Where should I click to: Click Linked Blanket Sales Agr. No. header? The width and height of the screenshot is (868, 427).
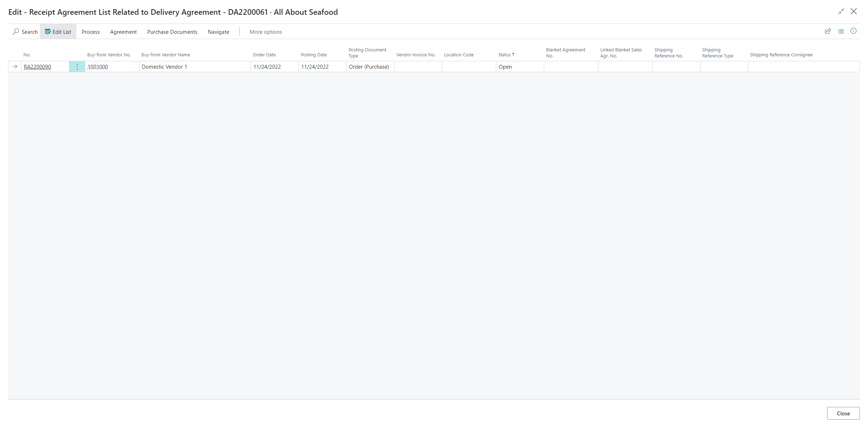pos(621,53)
